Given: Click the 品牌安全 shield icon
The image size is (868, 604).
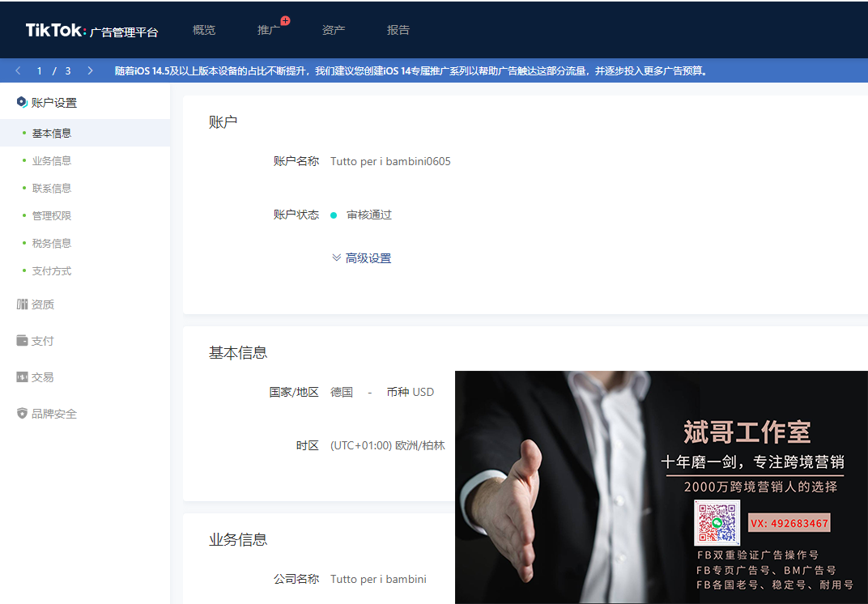Looking at the screenshot, I should point(22,414).
